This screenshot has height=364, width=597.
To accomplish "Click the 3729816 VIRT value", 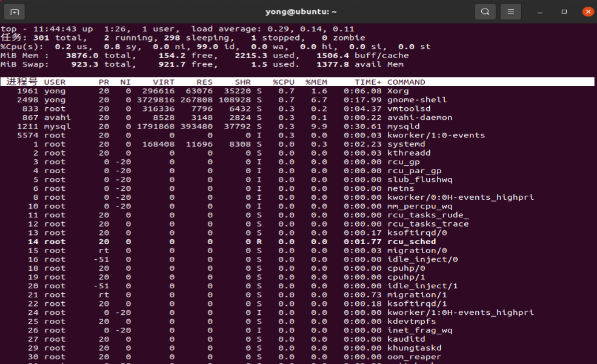I will coord(156,100).
